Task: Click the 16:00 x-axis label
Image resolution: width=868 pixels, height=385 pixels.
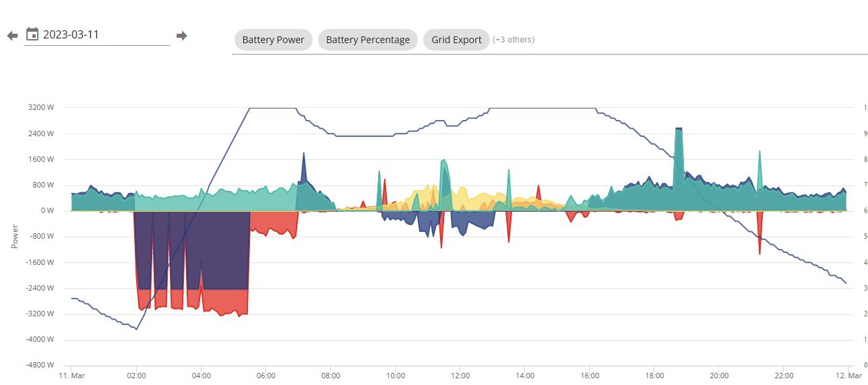Action: (x=589, y=376)
